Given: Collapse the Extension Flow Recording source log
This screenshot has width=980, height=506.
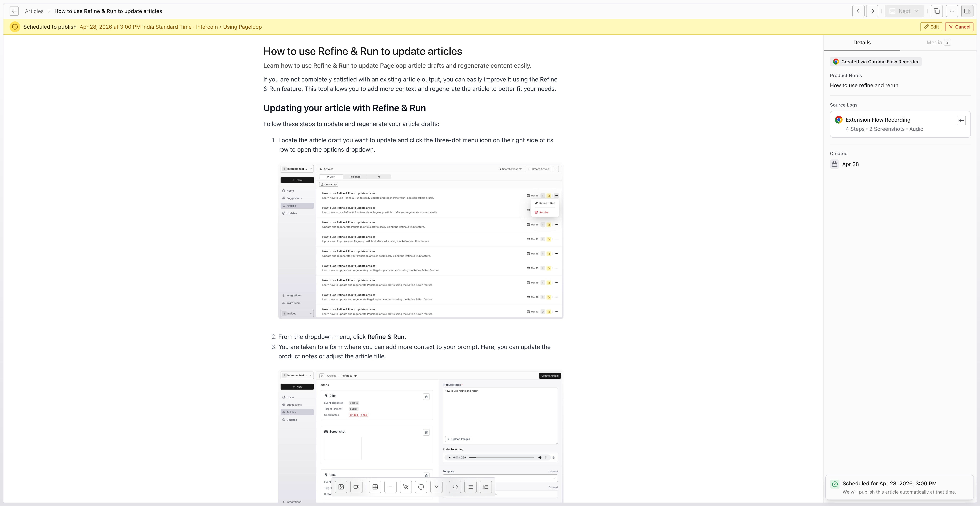Looking at the screenshot, I should (961, 120).
